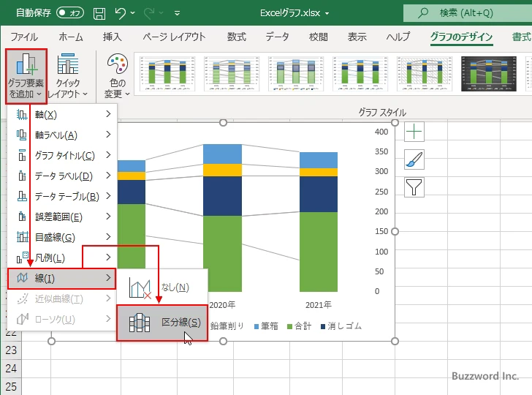Click the save icon in the title bar
Image resolution: width=532 pixels, height=395 pixels.
[99, 13]
